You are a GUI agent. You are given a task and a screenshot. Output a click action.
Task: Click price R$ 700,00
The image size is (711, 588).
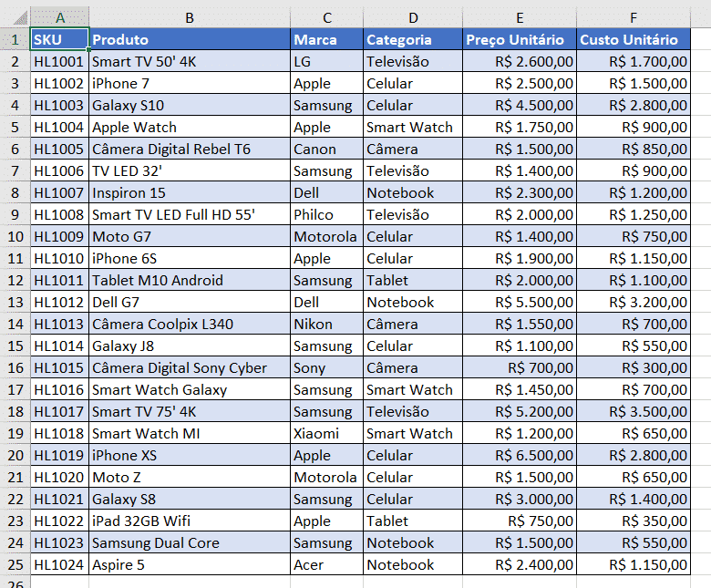[x=520, y=367]
